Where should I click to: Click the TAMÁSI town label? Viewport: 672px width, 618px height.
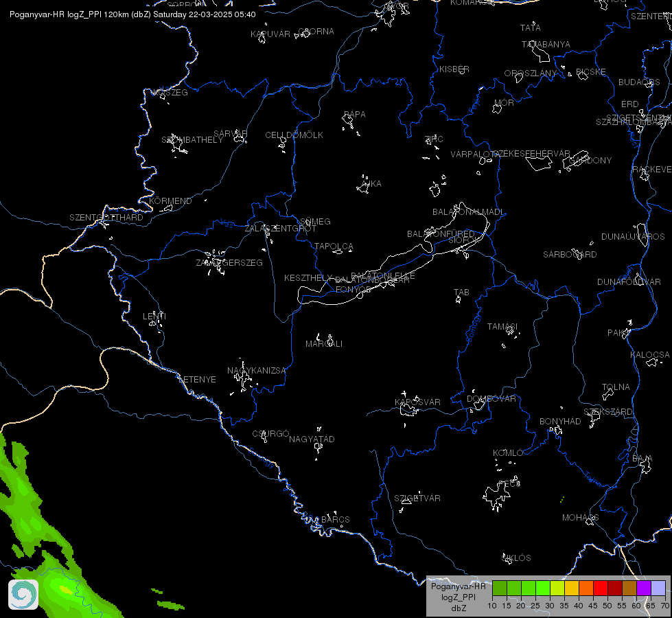tap(502, 327)
